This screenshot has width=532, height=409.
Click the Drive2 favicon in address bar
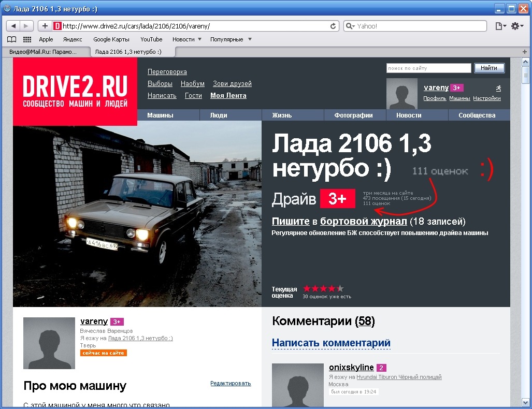(x=57, y=25)
